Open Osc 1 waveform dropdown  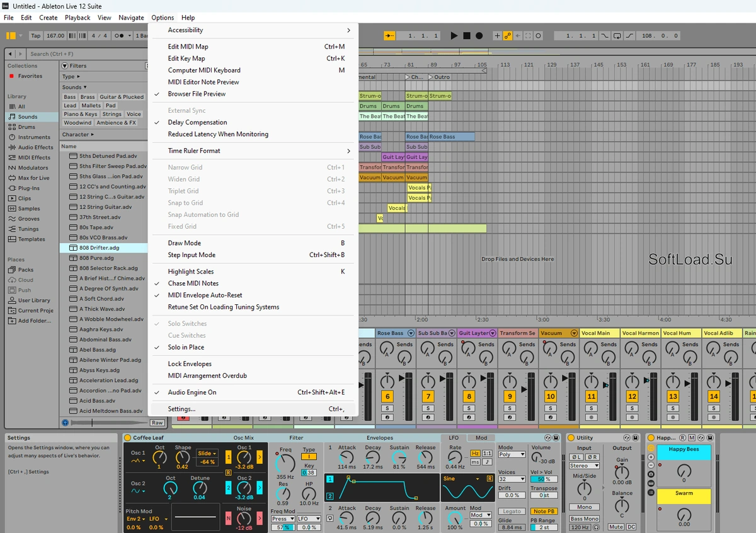point(137,461)
